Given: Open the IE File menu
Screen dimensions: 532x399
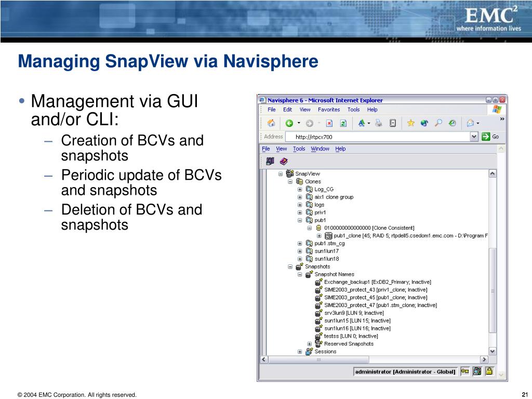Looking at the screenshot, I should (x=271, y=110).
